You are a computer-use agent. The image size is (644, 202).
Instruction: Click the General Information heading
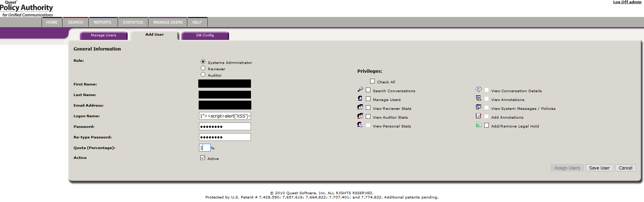(97, 49)
